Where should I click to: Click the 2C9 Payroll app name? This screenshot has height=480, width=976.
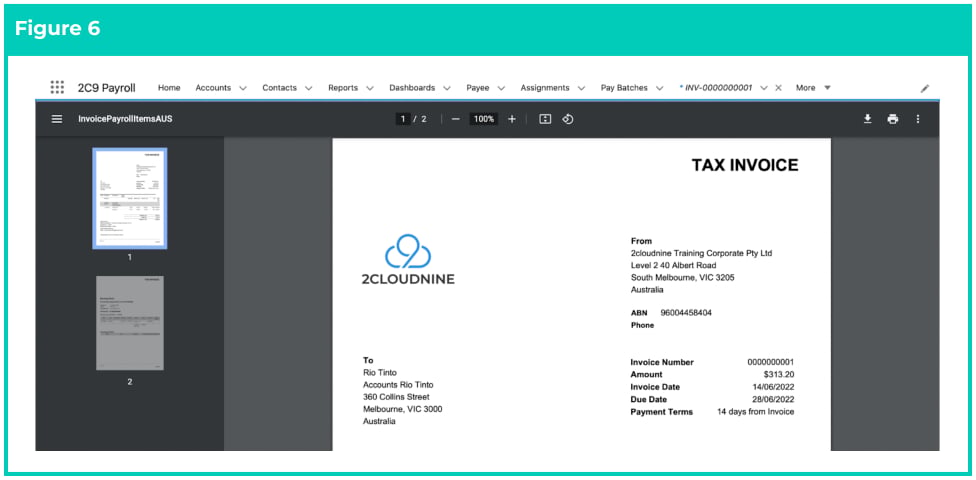106,88
